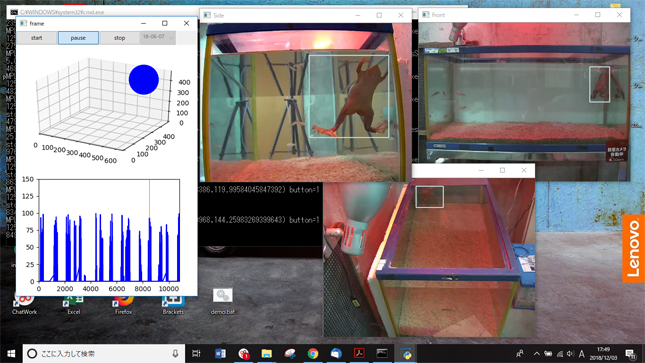Click the clock and date in taskbar
The width and height of the screenshot is (645, 363).
pos(603,354)
